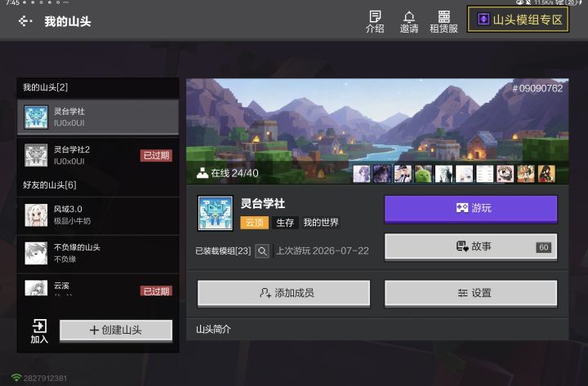This screenshot has width=588, height=386.
Task: Click 创建山头 button
Action: coord(116,331)
